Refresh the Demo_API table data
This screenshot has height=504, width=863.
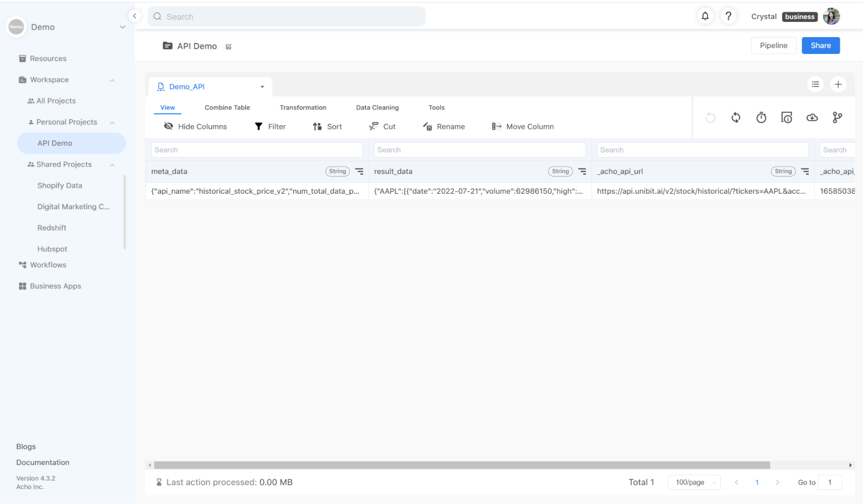736,117
